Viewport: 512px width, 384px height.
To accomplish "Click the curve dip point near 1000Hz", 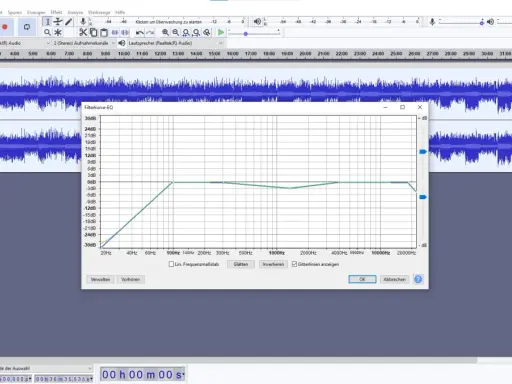I will tap(290, 188).
